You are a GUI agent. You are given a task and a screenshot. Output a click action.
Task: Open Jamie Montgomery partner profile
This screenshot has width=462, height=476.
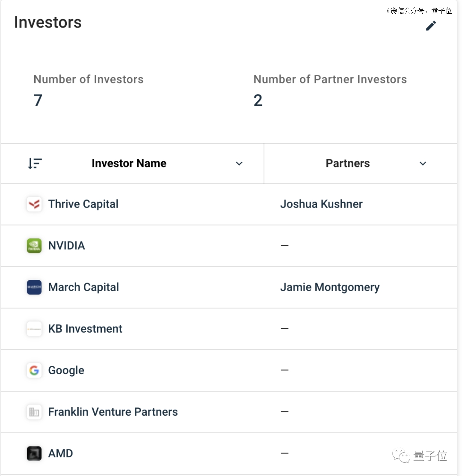click(330, 287)
